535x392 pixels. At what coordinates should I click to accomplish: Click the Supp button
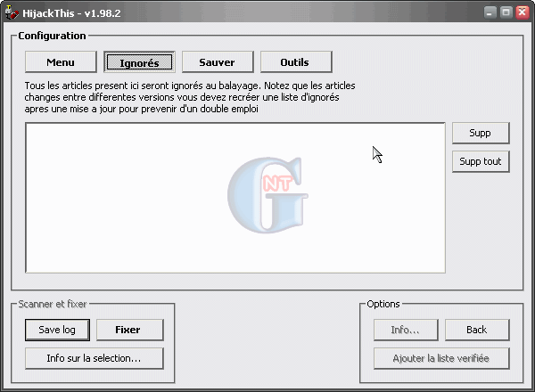(x=481, y=133)
